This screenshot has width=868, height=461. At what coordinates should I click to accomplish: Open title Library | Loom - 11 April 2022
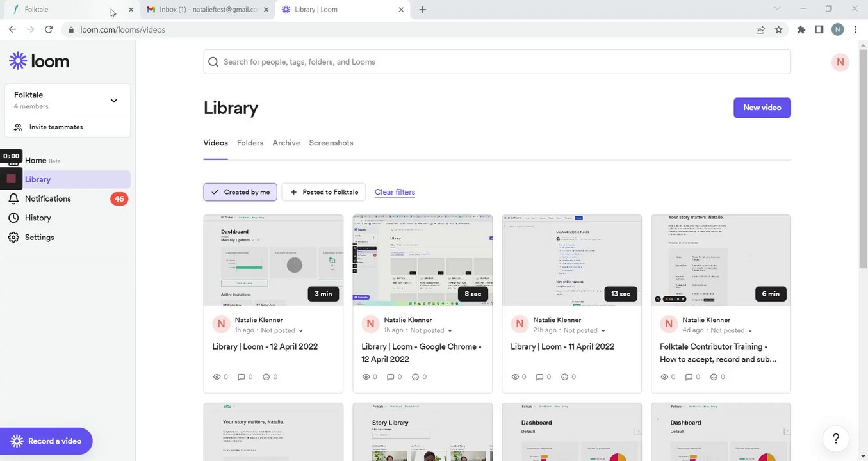(x=562, y=346)
